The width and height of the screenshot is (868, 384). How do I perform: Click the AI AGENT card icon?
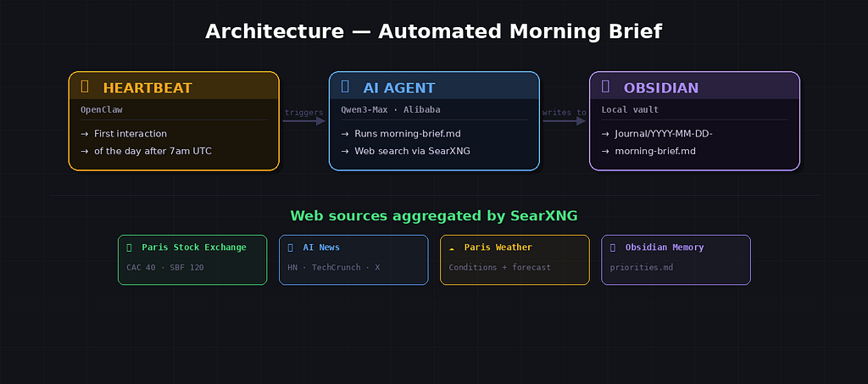pos(345,86)
